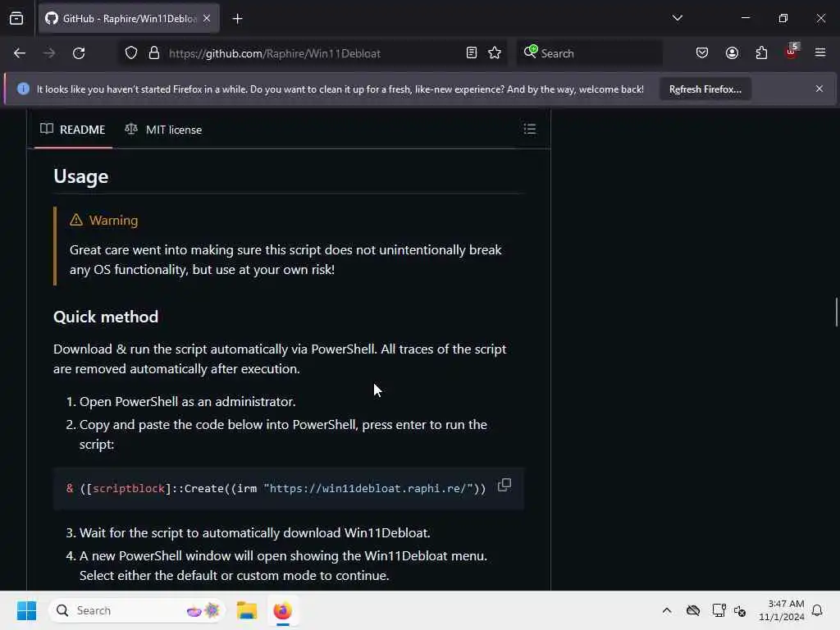Reload the current page

(x=79, y=53)
